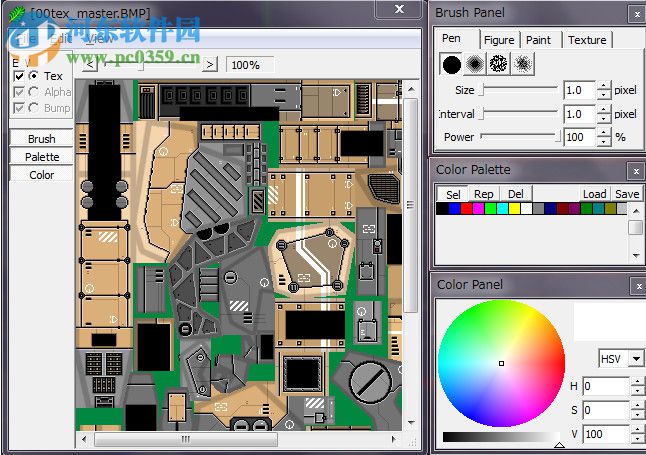Select the spray scatter brush tip
Screen dimensions: 646x455
522,64
